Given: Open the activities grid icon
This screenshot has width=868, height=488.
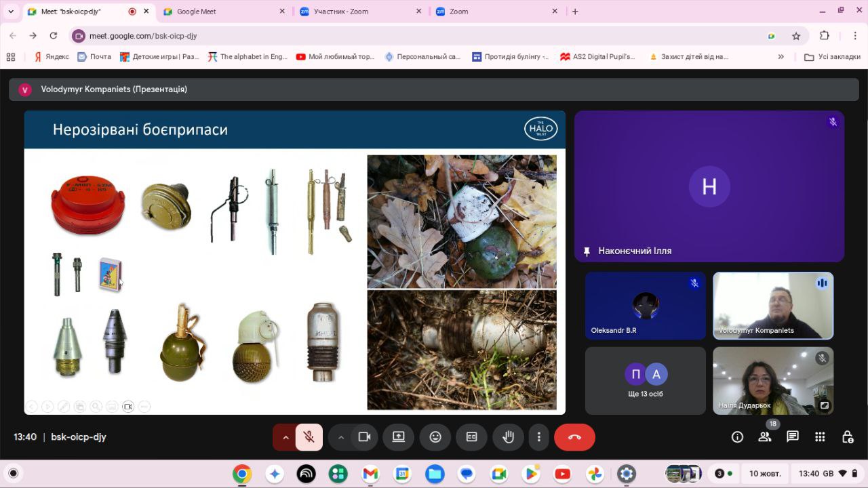Looking at the screenshot, I should [820, 437].
